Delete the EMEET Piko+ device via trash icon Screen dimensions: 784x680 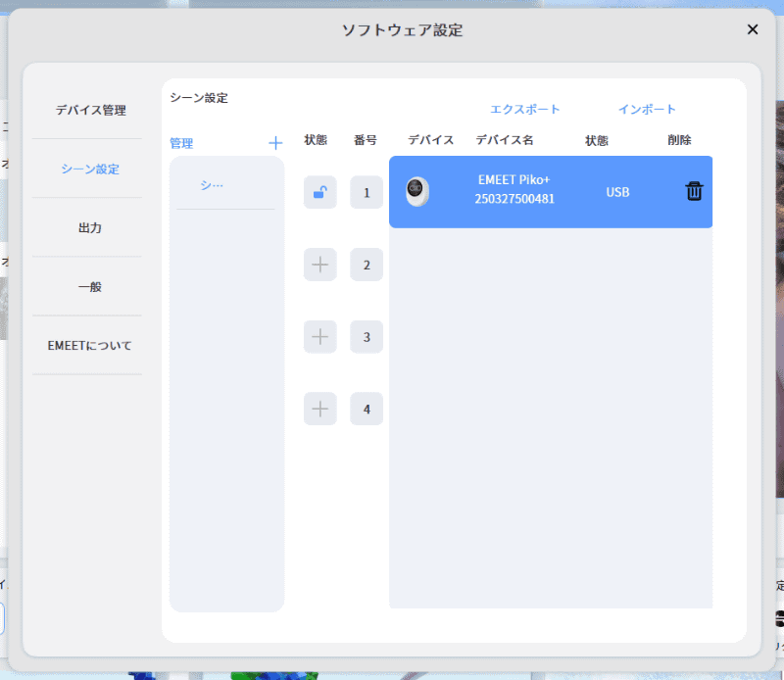coord(694,192)
